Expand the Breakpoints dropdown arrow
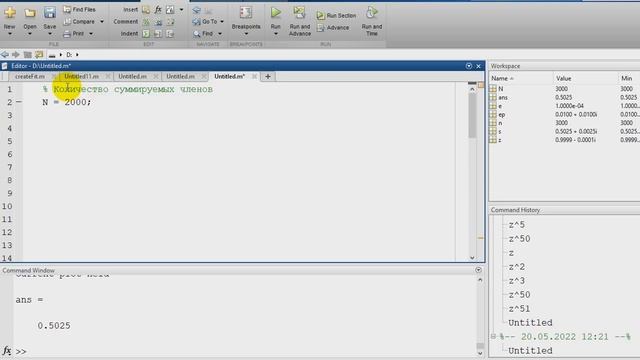 [246, 34]
